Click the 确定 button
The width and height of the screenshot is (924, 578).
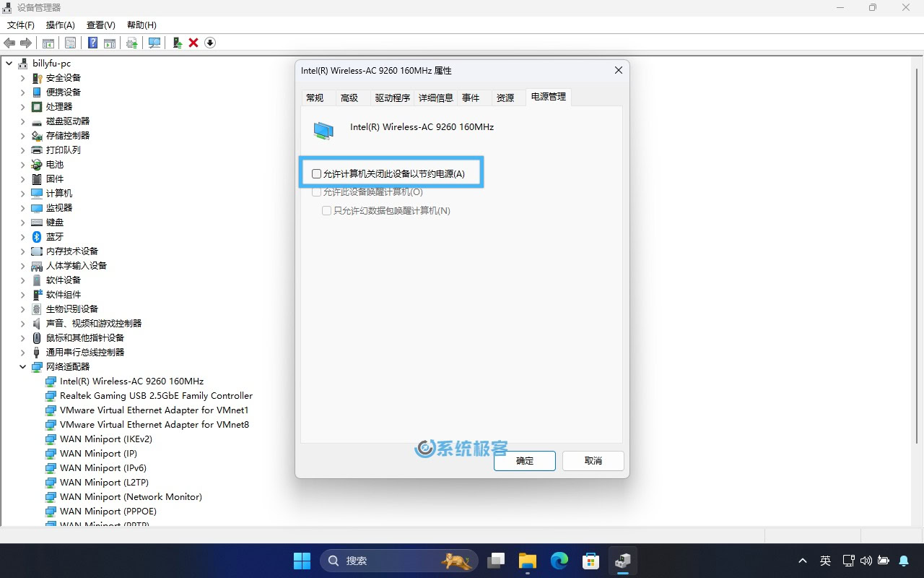(525, 461)
